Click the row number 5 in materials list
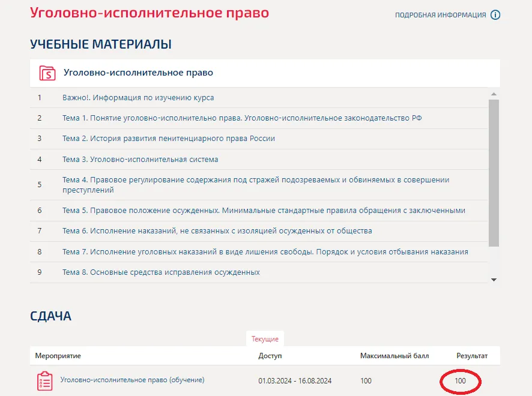The image size is (532, 396). click(x=40, y=184)
